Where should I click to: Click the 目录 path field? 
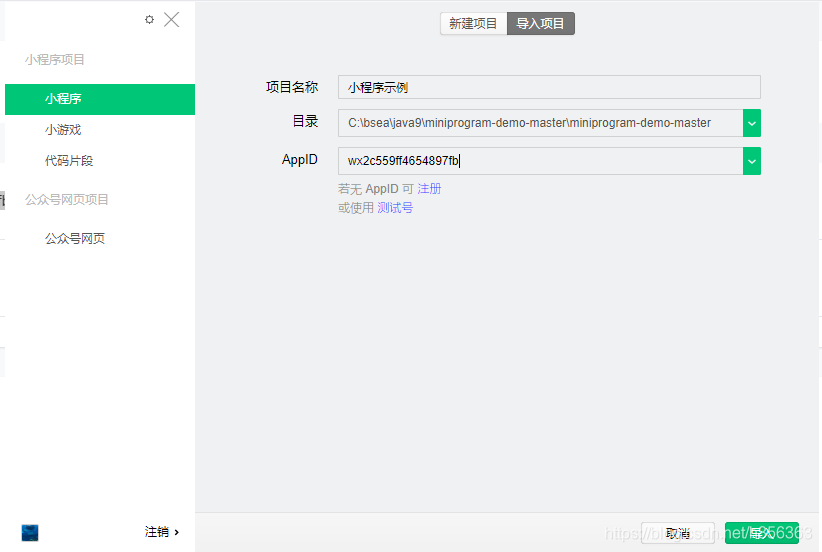pos(540,123)
